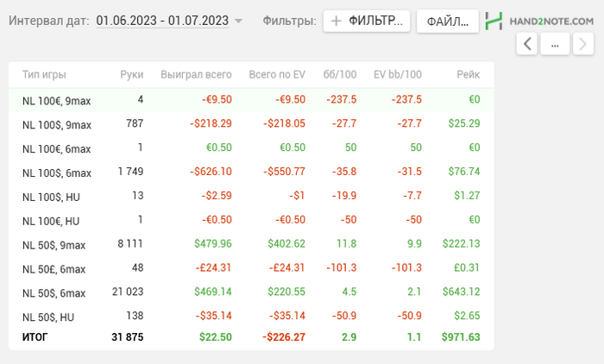Select the NL 100$, HU row
The image size is (604, 364).
click(x=250, y=196)
